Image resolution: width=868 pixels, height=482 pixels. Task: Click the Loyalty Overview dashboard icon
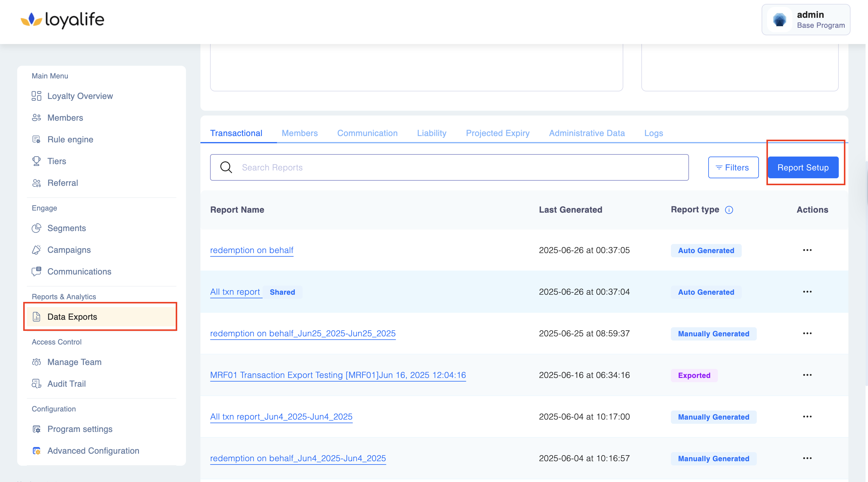coord(36,96)
